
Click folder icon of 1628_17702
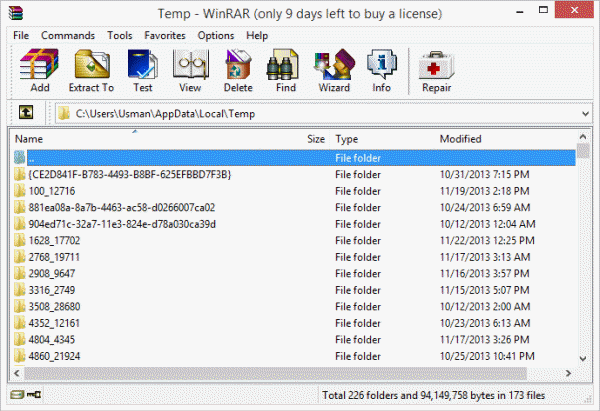click(20, 240)
